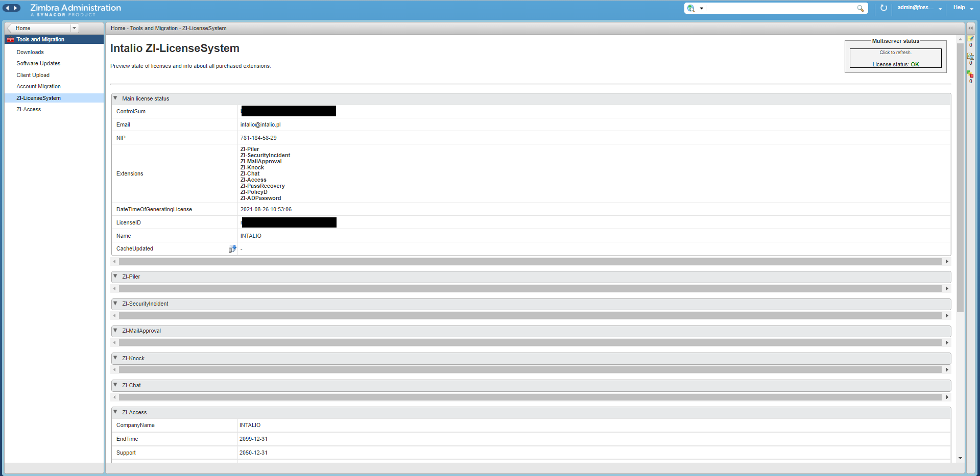
Task: Click the Zimbra Administration logo
Action: pyautogui.click(x=76, y=9)
